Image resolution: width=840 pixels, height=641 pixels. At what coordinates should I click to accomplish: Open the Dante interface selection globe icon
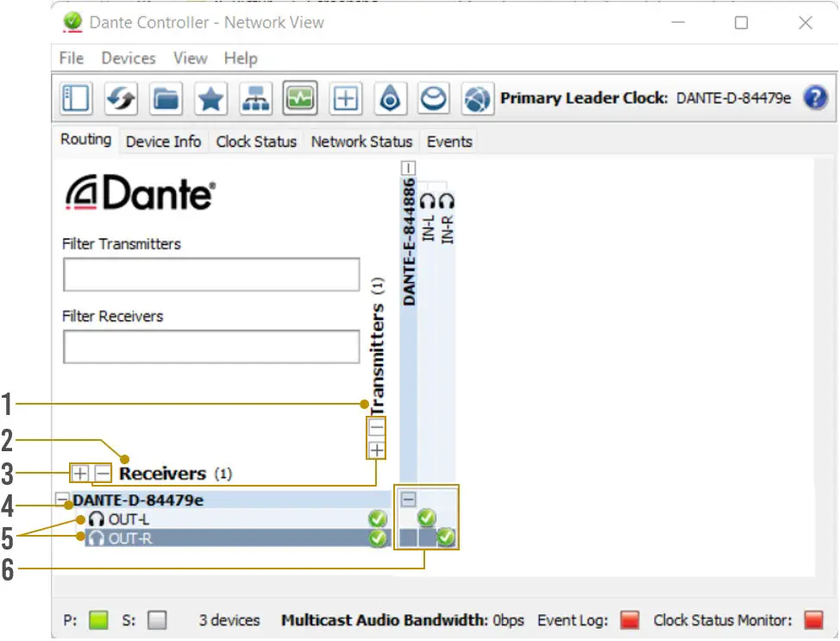pos(478,98)
